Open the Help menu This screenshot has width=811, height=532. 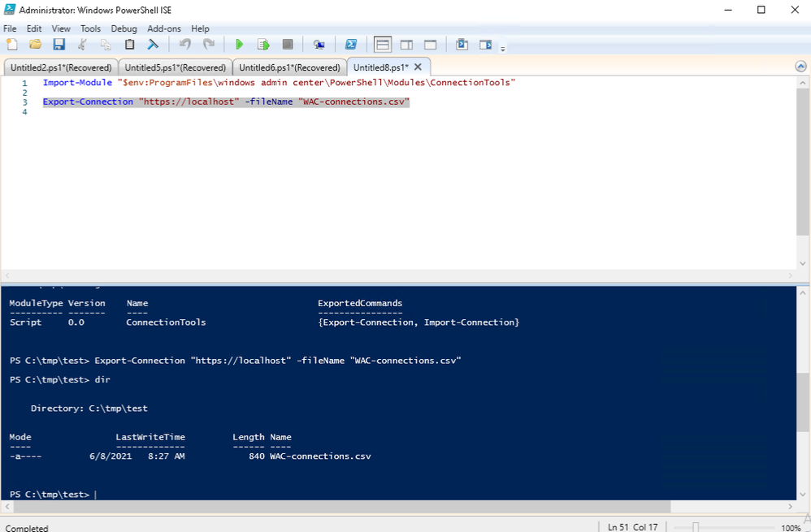coord(200,28)
